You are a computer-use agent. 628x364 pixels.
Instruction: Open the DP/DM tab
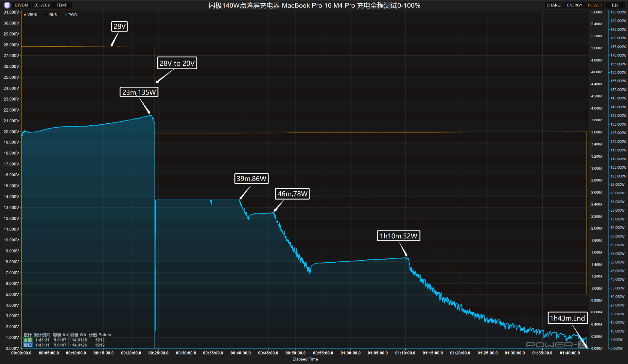22,5
